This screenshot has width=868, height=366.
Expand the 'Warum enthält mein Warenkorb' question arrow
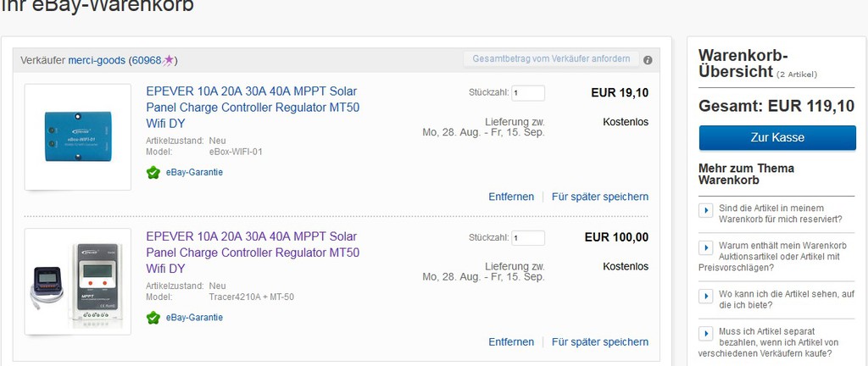click(706, 247)
